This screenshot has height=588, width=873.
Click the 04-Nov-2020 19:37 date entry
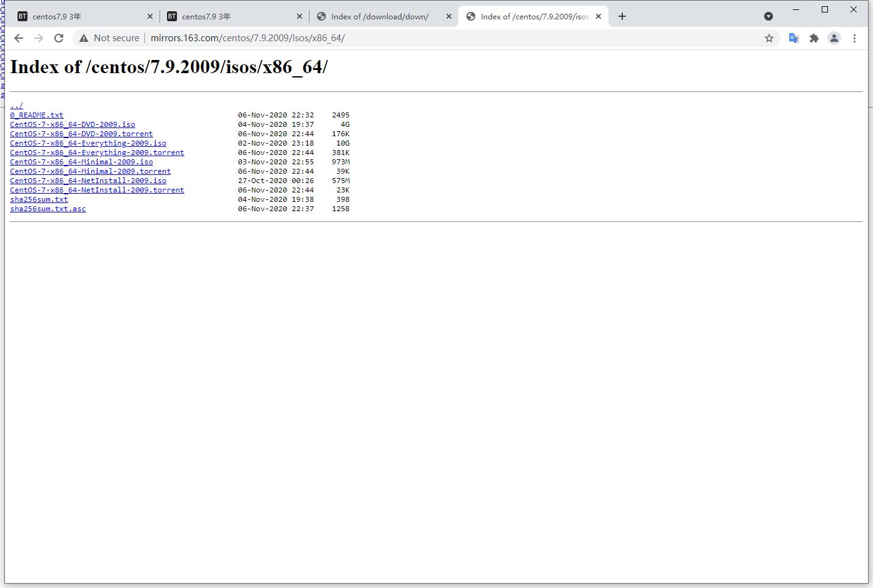(276, 124)
